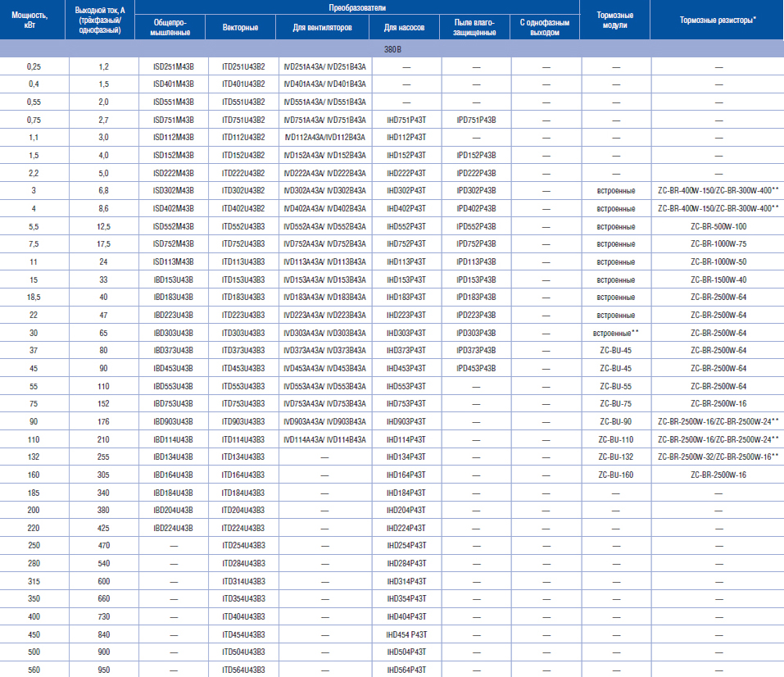Viewport: 784px width, 677px height.
Task: Click the "Общепромышленные" column header
Action: [170, 28]
